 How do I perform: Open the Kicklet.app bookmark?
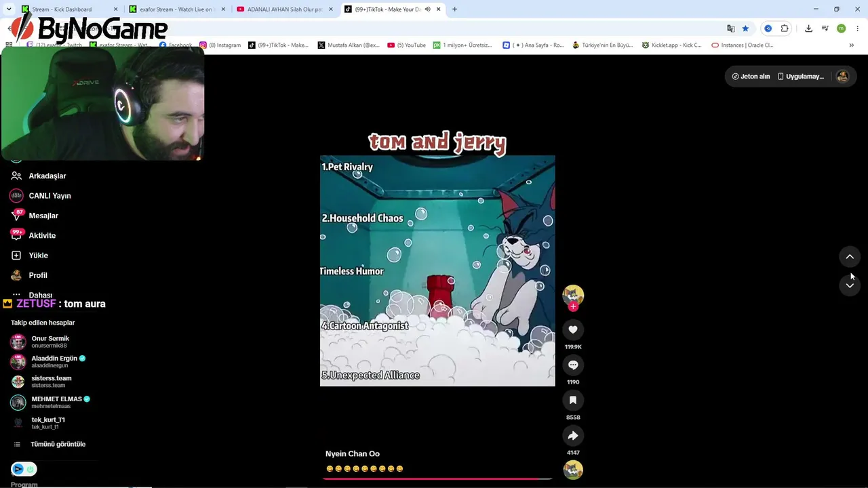671,45
